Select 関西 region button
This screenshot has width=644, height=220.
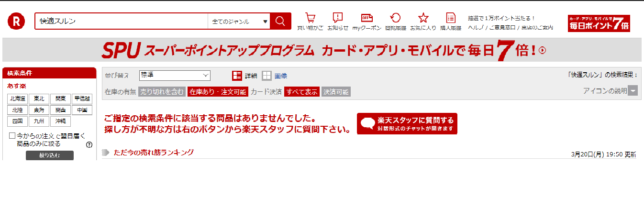[60, 110]
